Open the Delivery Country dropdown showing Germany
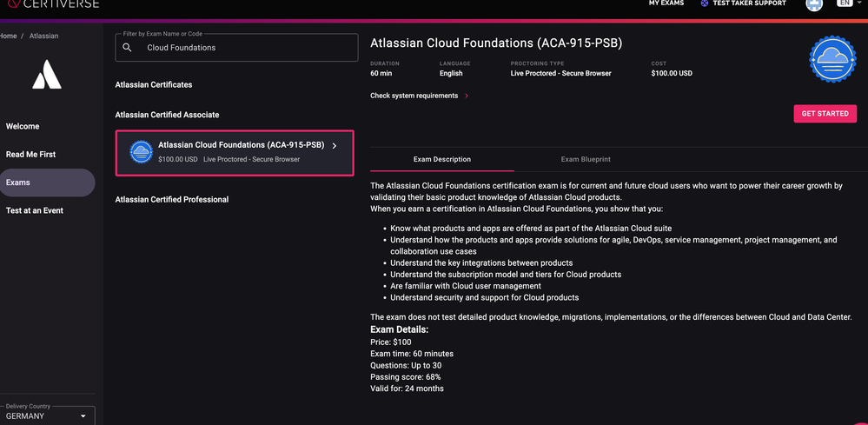The width and height of the screenshot is (868, 425). click(47, 415)
